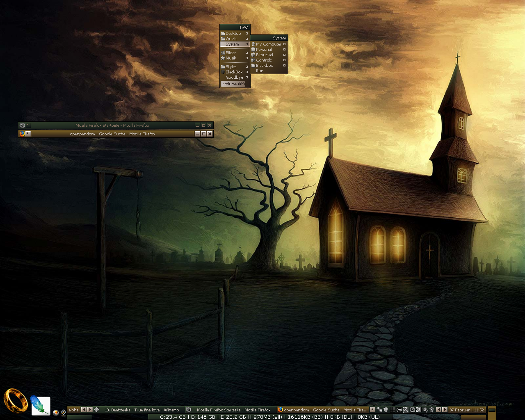Viewport: 525px width, 420px height.
Task: Open the Bilder menu entry
Action: [x=235, y=53]
